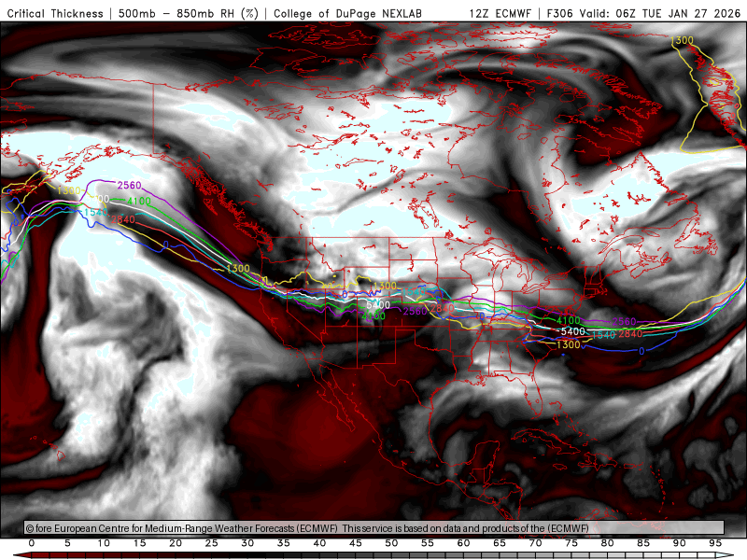The height and width of the screenshot is (560, 747).
Task: Choose the "50" label on the color scale
Action: [391, 543]
